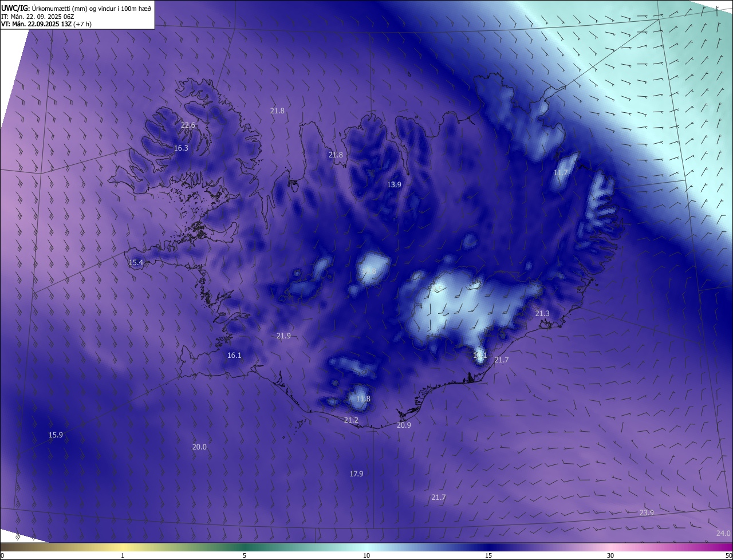Click the 24.0 value label
This screenshot has height=560, width=733.
coord(723,533)
